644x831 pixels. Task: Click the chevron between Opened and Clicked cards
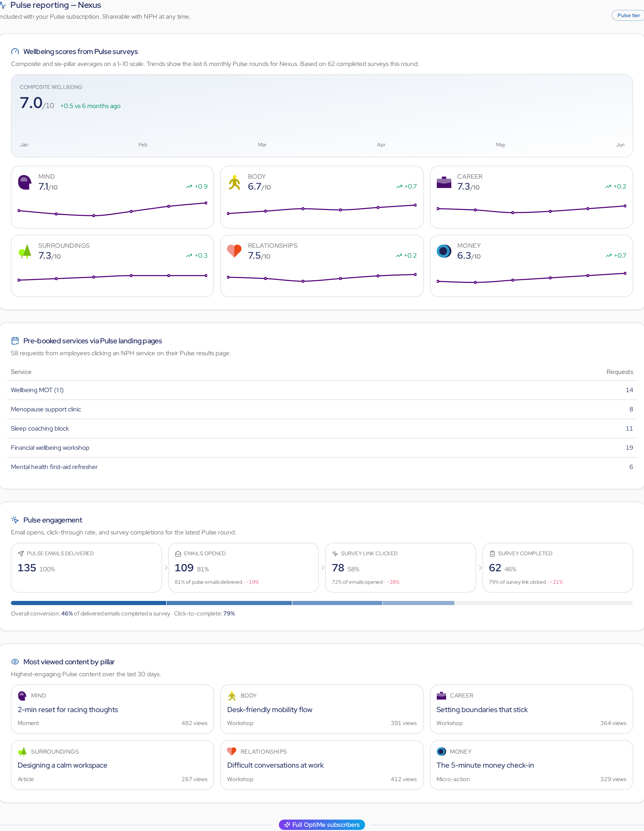(323, 568)
